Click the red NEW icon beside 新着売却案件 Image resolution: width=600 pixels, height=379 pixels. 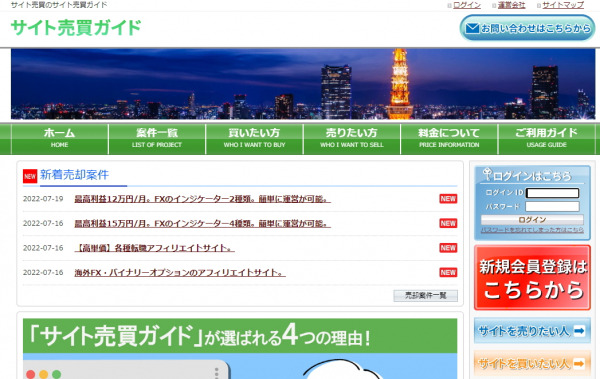30,176
